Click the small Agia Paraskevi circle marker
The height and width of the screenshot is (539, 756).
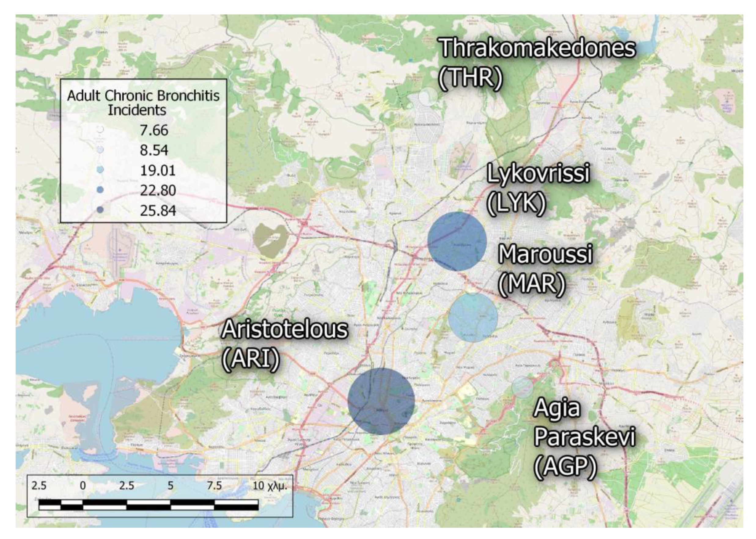coord(522,387)
